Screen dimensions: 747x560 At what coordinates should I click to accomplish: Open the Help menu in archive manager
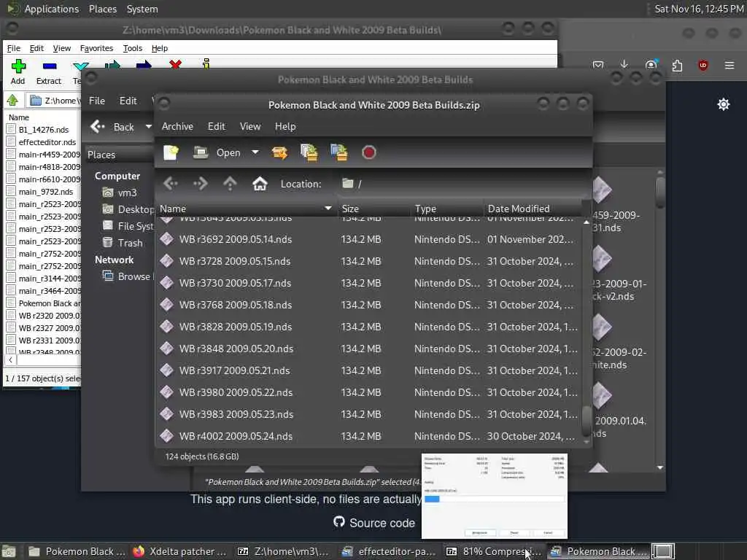(x=285, y=126)
